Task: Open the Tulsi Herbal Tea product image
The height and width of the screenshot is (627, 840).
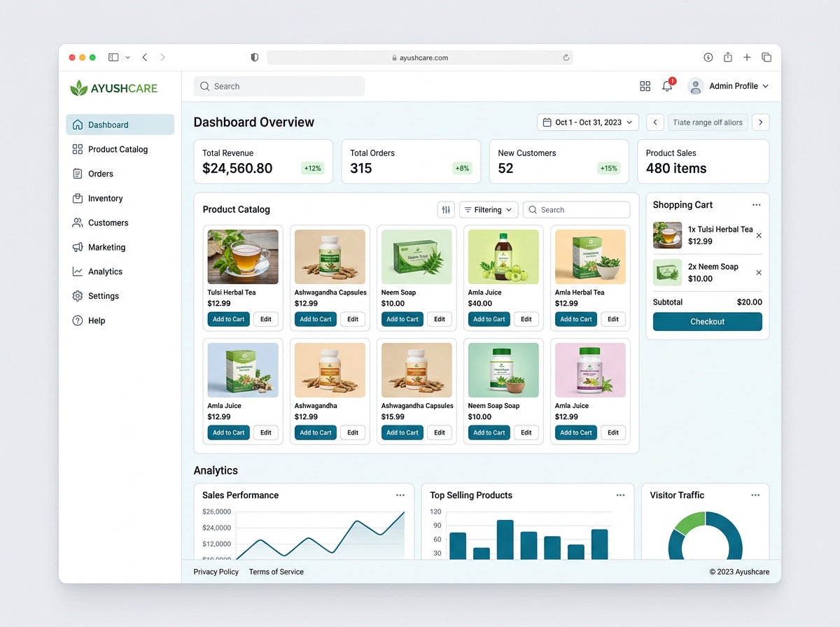Action: (x=243, y=257)
